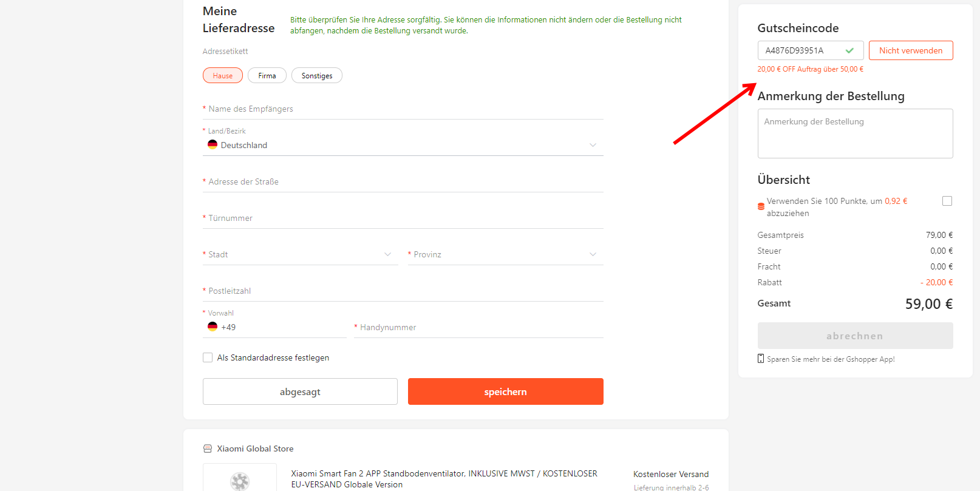Expand the Land/Bezirk Deutschland dropdown
980x491 pixels.
click(403, 145)
